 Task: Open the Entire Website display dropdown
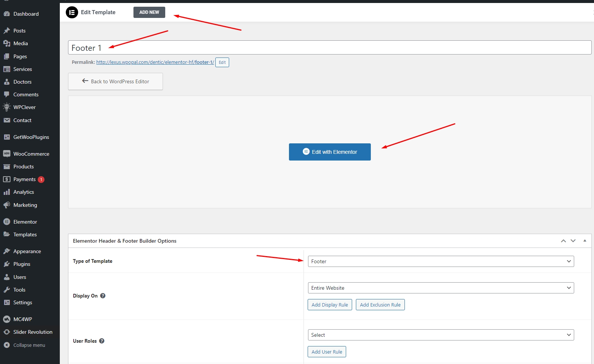tap(441, 288)
